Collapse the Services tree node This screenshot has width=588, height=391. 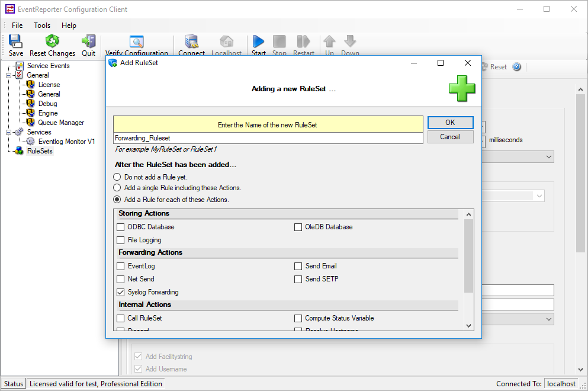click(x=8, y=132)
